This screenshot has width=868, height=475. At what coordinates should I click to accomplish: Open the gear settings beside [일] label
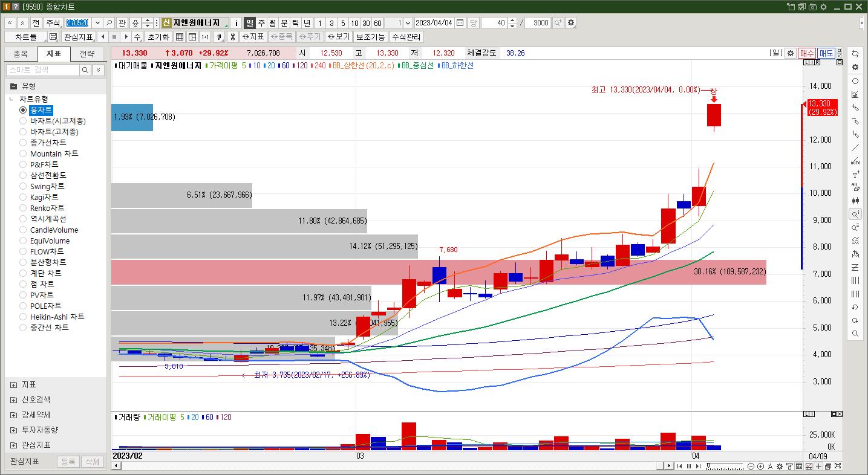(x=789, y=53)
